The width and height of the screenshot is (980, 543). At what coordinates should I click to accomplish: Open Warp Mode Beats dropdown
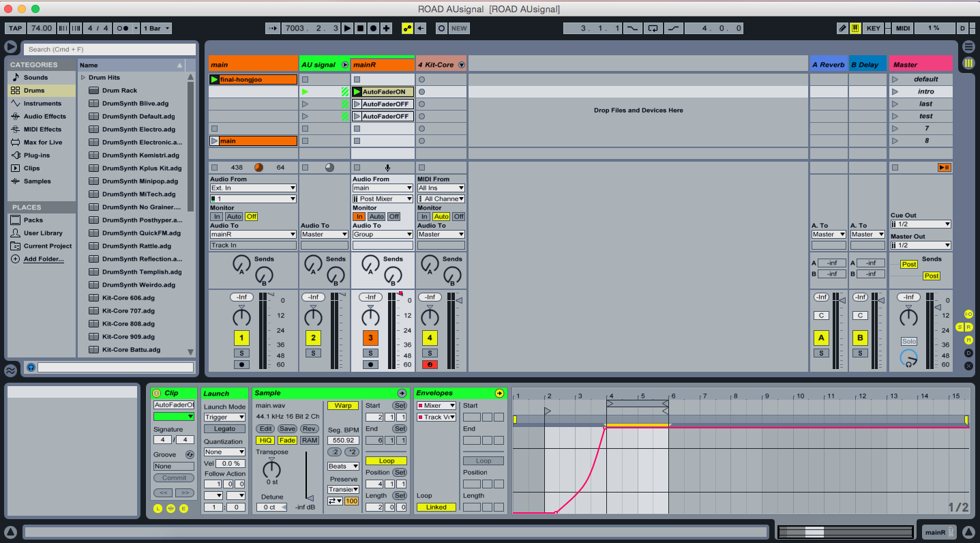pyautogui.click(x=343, y=466)
